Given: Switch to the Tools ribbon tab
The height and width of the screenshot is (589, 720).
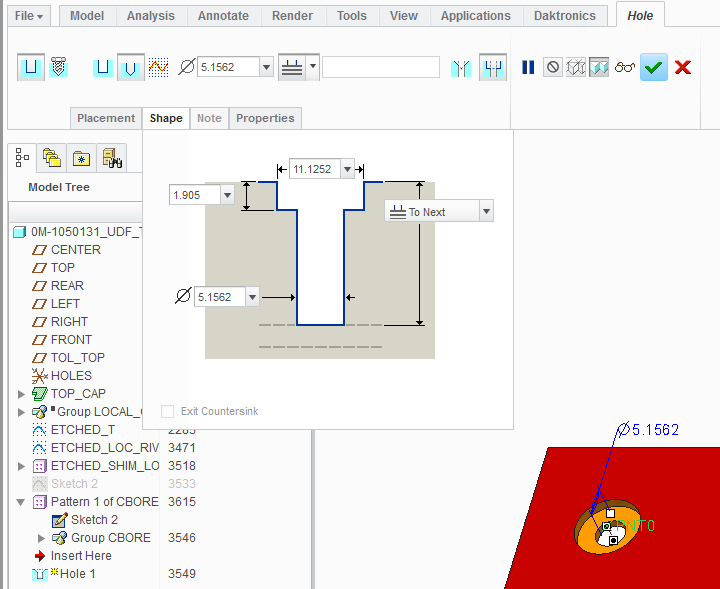Looking at the screenshot, I should tap(352, 16).
